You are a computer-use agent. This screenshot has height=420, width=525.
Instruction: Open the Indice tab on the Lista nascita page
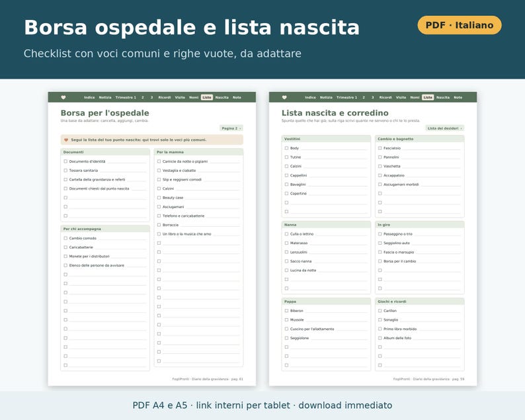(x=310, y=97)
